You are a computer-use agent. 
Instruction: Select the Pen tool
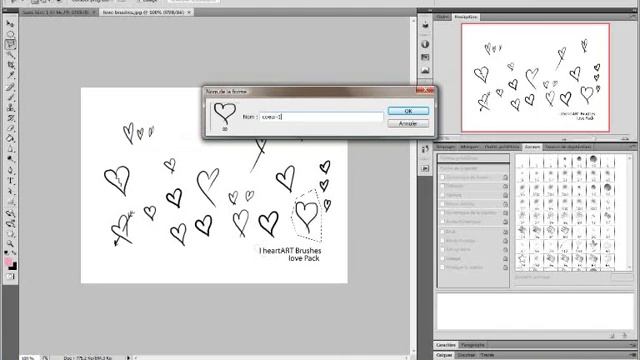tap(10, 170)
